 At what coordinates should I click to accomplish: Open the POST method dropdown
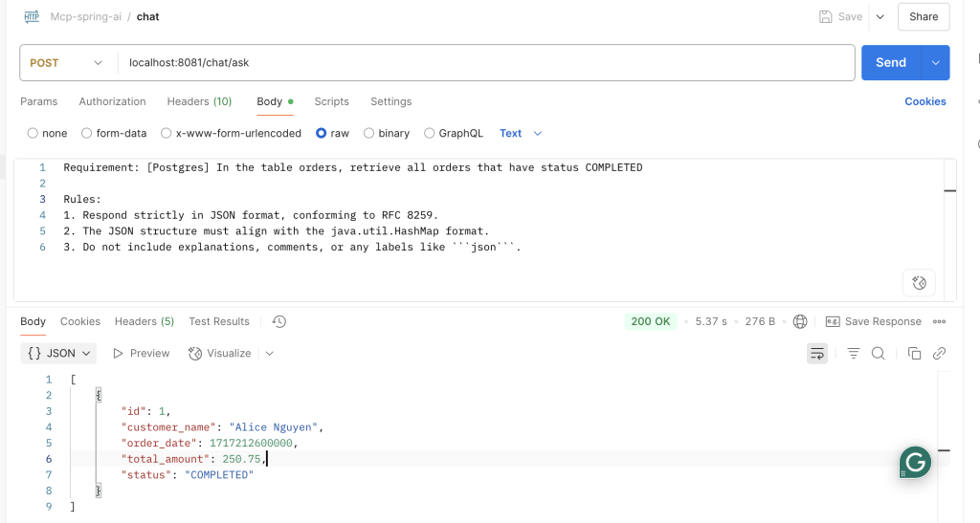[x=65, y=63]
